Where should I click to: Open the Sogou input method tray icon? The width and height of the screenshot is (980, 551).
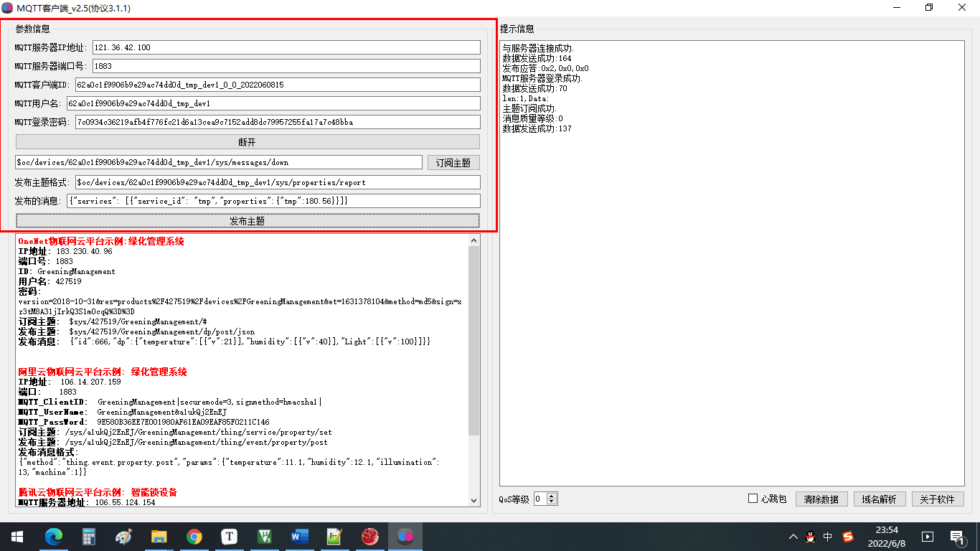[848, 536]
